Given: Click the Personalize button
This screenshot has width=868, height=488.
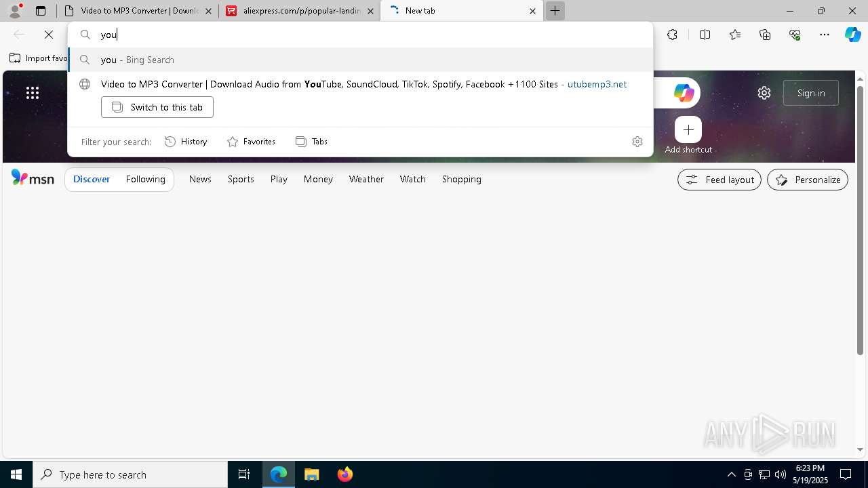Looking at the screenshot, I should click(x=808, y=180).
